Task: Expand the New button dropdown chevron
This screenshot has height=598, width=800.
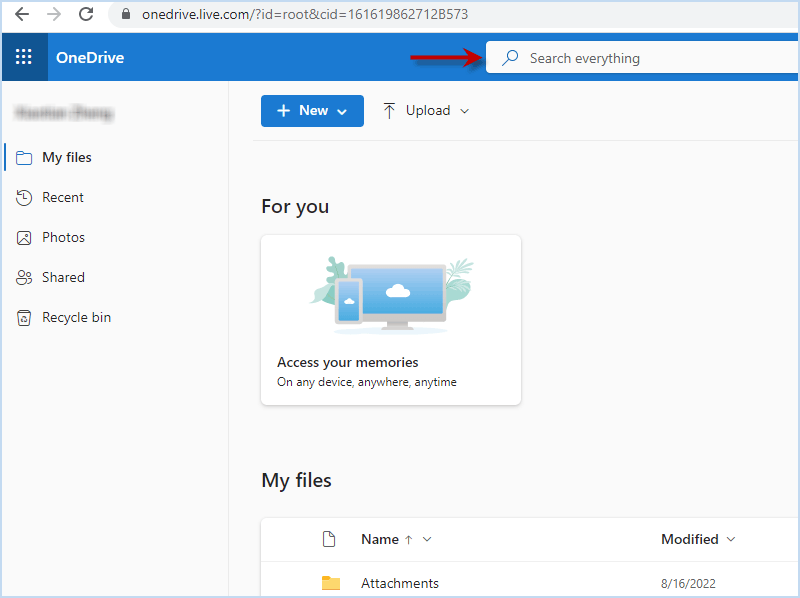Action: click(342, 112)
